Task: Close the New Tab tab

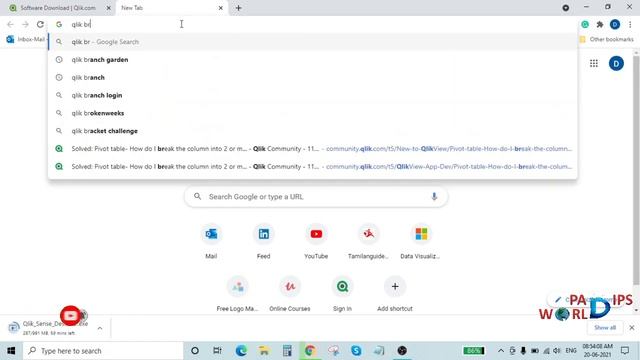Action: click(220, 8)
